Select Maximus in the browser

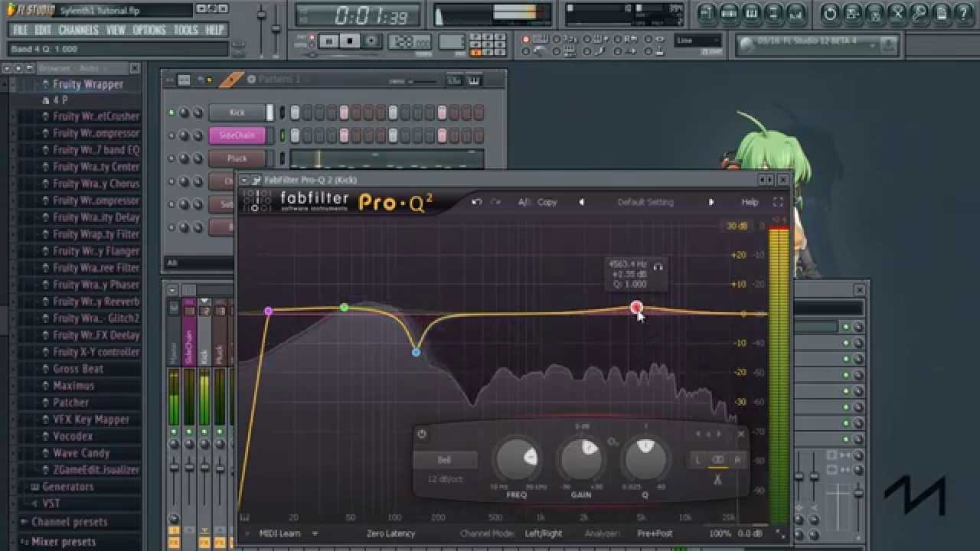[x=73, y=386]
